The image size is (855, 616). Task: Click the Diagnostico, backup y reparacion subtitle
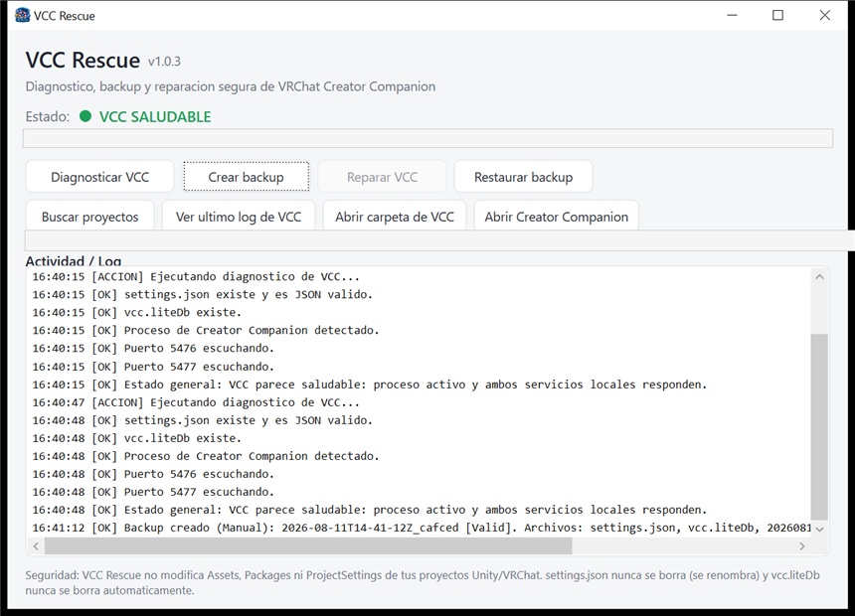click(x=230, y=86)
